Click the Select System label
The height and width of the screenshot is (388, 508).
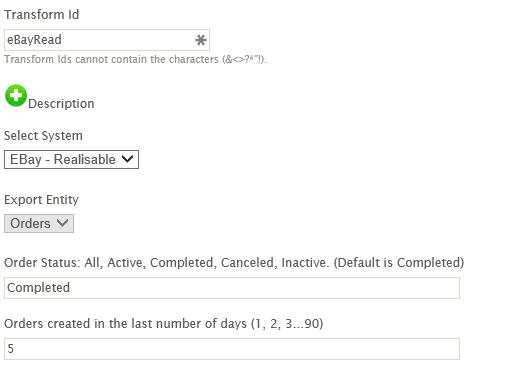[x=43, y=136]
